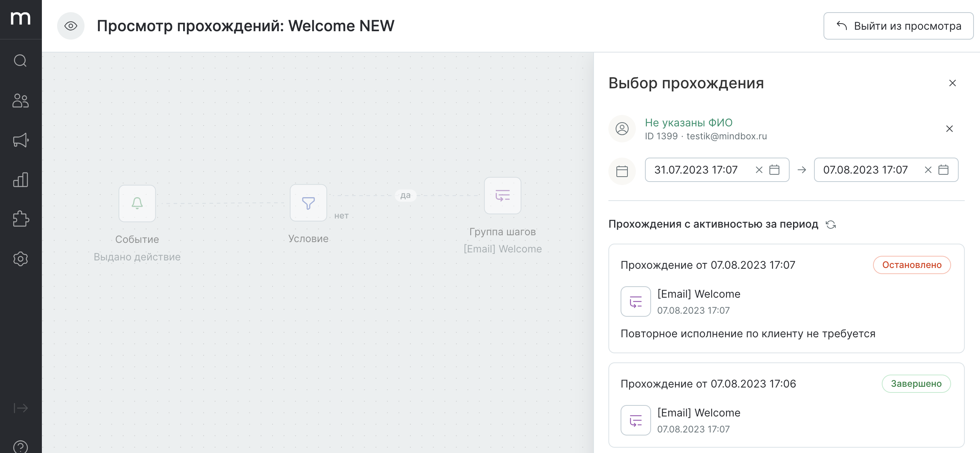Click the period calendar icon at left
This screenshot has width=980, height=453.
pyautogui.click(x=622, y=171)
